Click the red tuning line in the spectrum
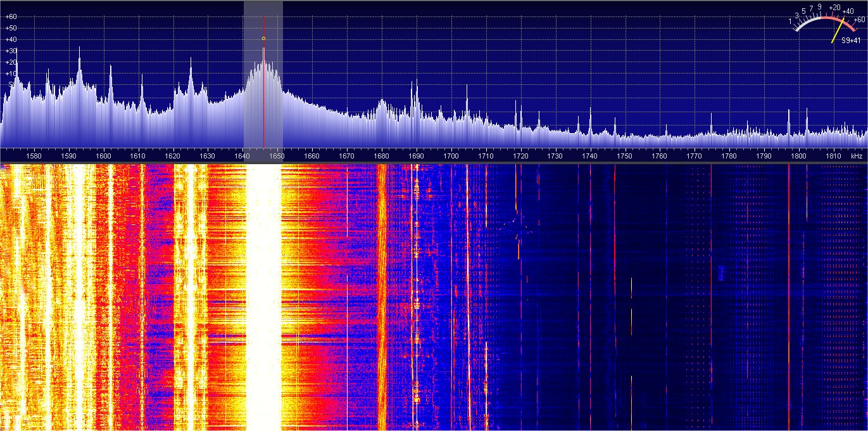Viewport: 868px width, 431px height. (264, 95)
